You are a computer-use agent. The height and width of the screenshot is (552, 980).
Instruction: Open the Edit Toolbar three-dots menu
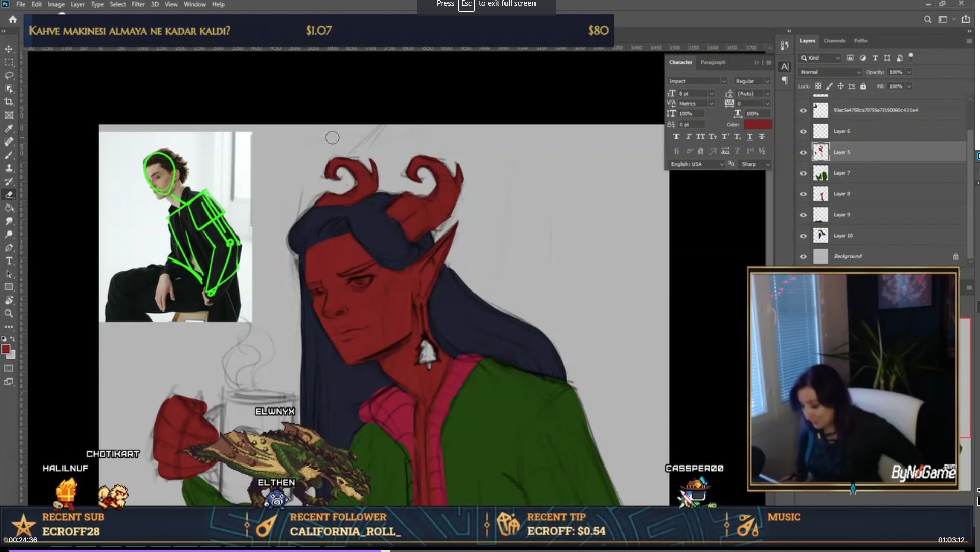[9, 327]
